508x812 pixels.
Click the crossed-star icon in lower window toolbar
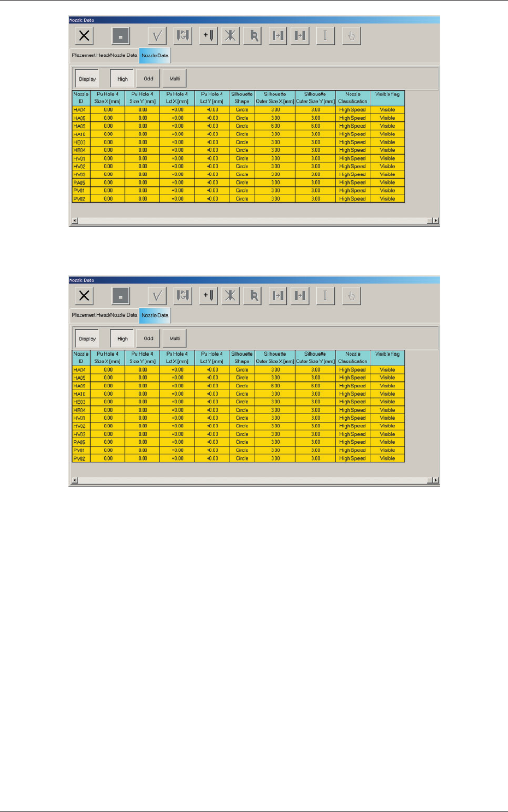click(231, 296)
